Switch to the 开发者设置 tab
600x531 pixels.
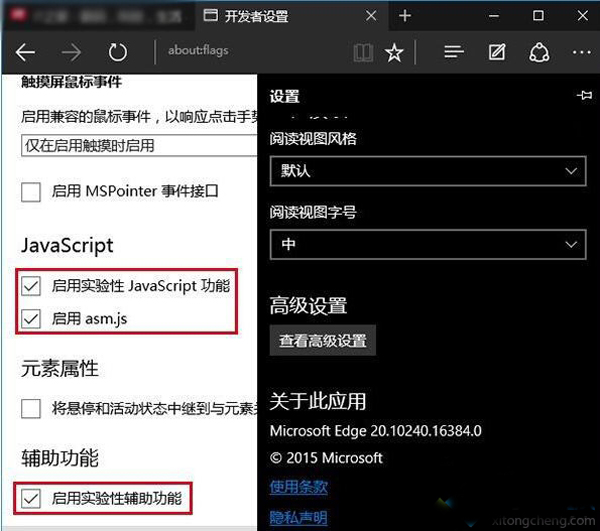(x=291, y=16)
